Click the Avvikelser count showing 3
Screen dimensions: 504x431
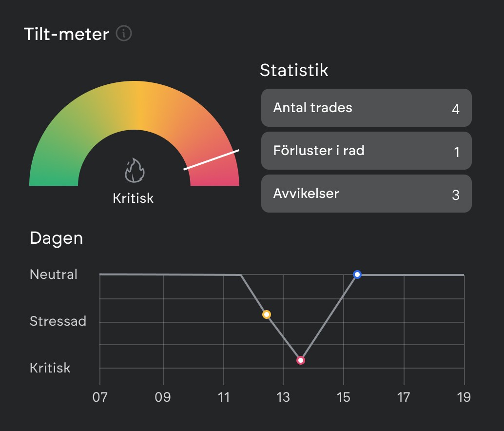456,194
